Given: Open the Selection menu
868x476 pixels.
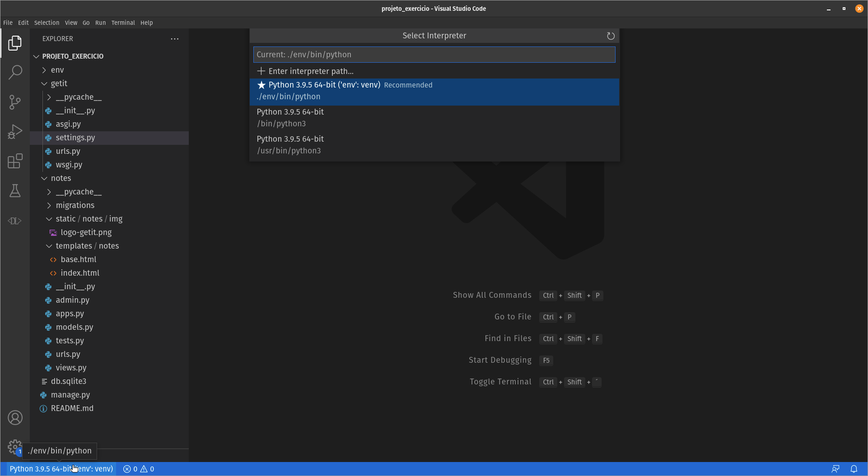Looking at the screenshot, I should 47,23.
